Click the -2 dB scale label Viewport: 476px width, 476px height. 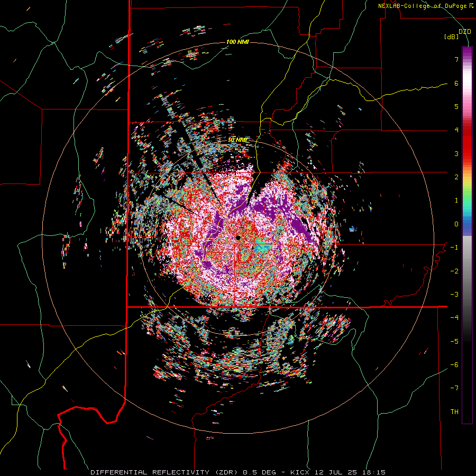click(x=454, y=271)
